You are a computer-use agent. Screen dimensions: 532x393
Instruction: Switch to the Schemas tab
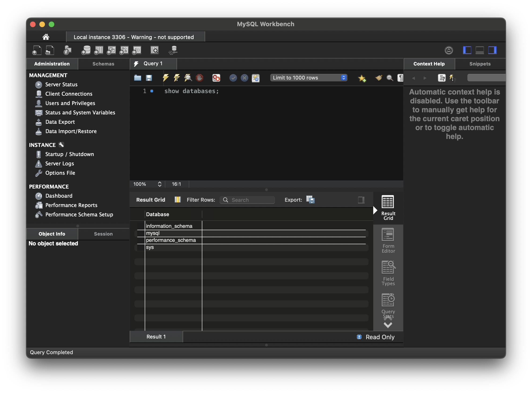pyautogui.click(x=103, y=64)
